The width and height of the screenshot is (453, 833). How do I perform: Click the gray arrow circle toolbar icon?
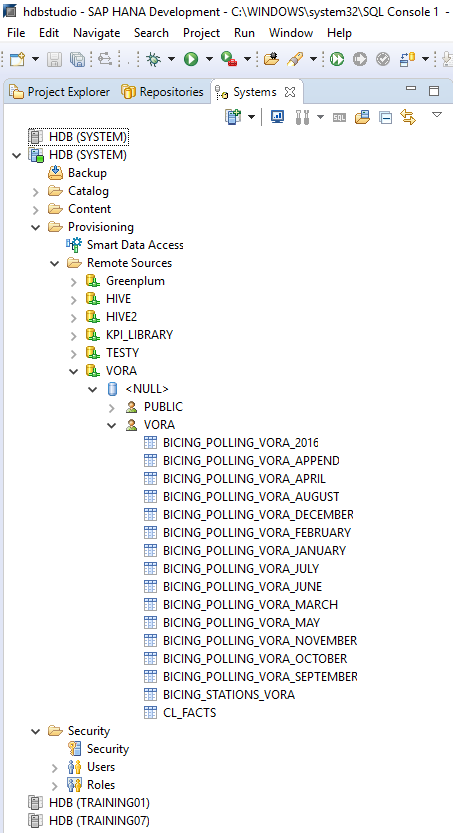(360, 59)
